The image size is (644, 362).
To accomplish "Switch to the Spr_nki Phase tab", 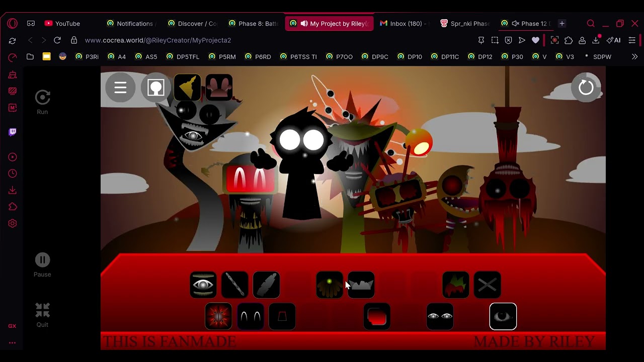I will 465,24.
